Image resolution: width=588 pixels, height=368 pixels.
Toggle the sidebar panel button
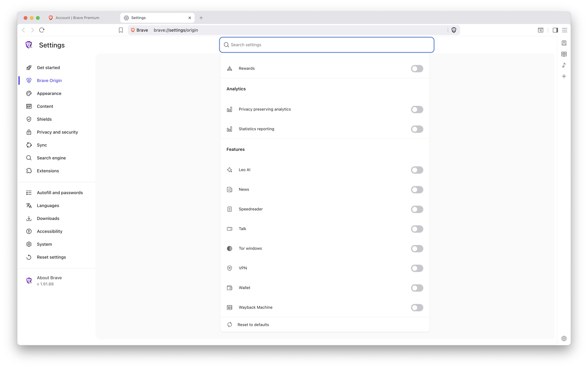pyautogui.click(x=555, y=30)
